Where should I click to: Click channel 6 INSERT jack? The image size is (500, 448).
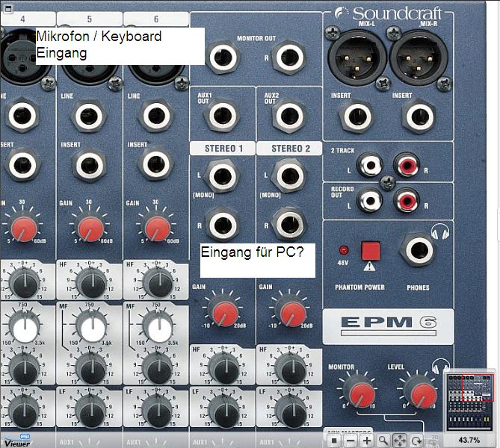tap(156, 165)
